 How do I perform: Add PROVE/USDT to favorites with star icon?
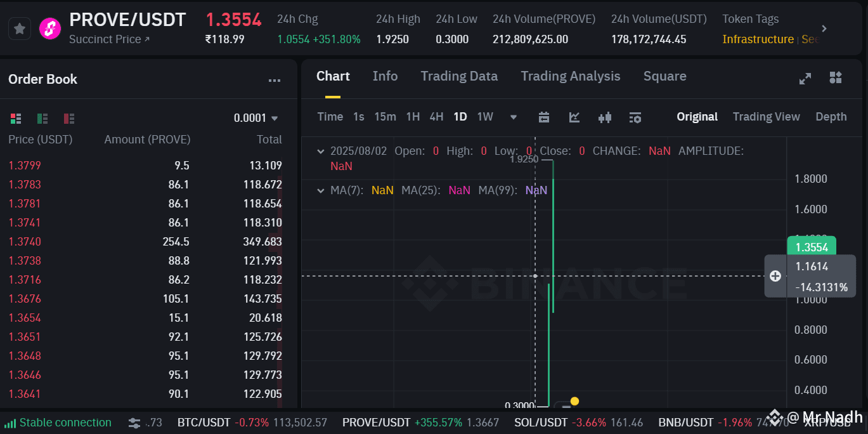(x=20, y=29)
